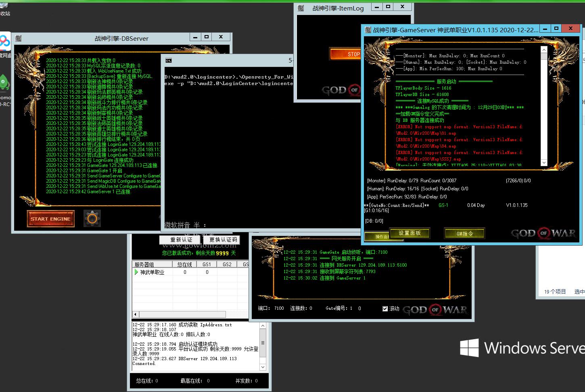
Task: Maximize the GameServer window
Action: tap(556, 29)
